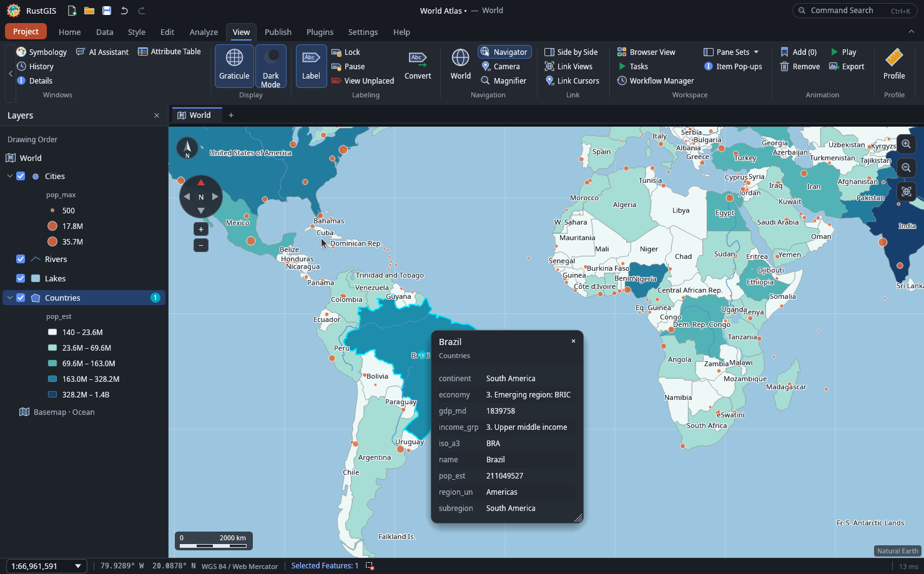Close the Brazil pop-up window
This screenshot has width=924, height=574.
coord(573,341)
